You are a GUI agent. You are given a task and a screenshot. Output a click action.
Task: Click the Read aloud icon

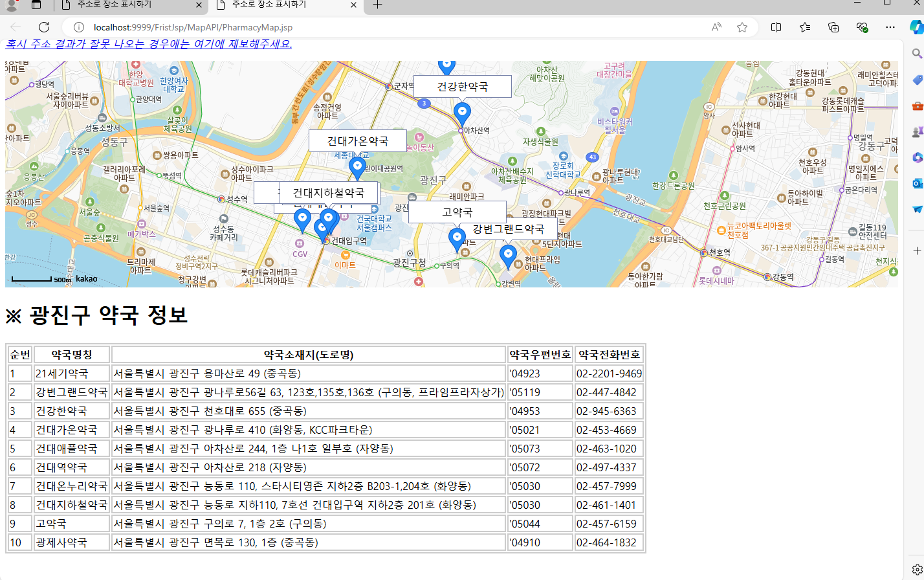tap(716, 27)
